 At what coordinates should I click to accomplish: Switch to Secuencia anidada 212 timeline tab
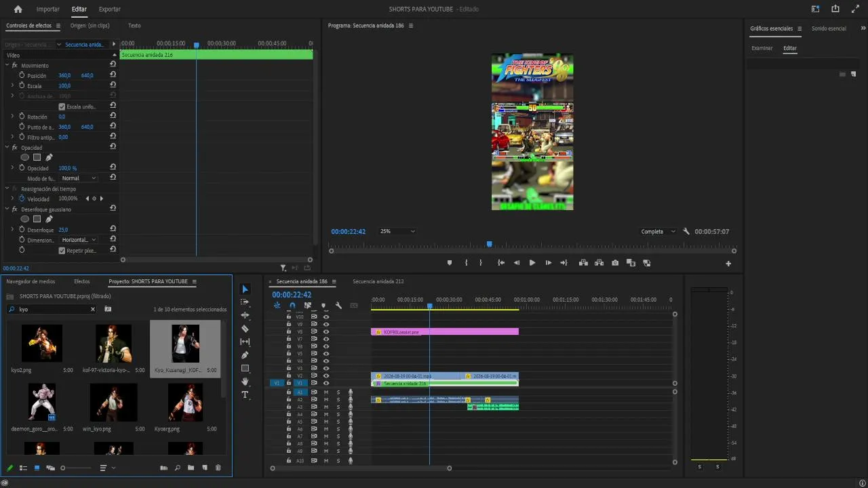378,281
